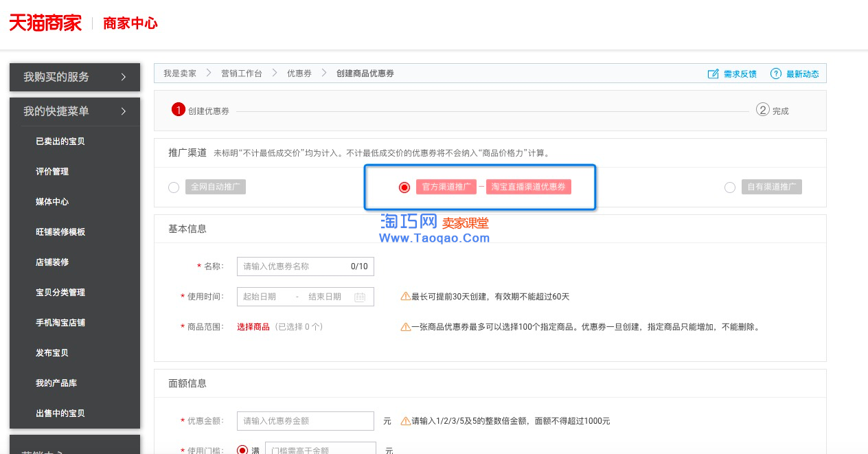Focus the 优惠金额 input field
Viewport: 868px width, 454px height.
click(306, 420)
